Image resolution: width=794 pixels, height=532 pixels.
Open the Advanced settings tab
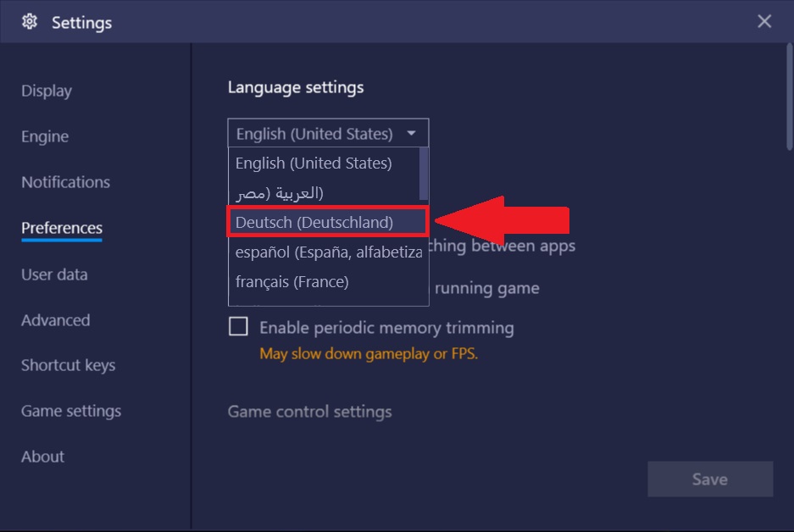point(56,320)
